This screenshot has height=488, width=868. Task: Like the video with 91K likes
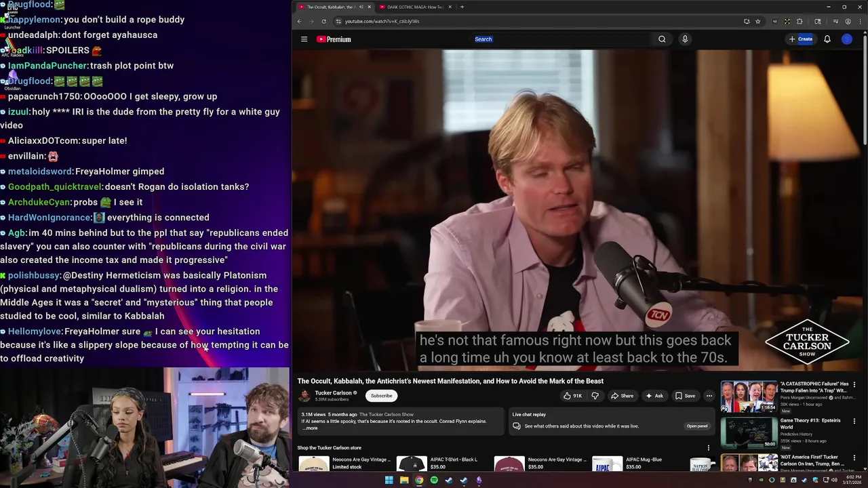[572, 396]
